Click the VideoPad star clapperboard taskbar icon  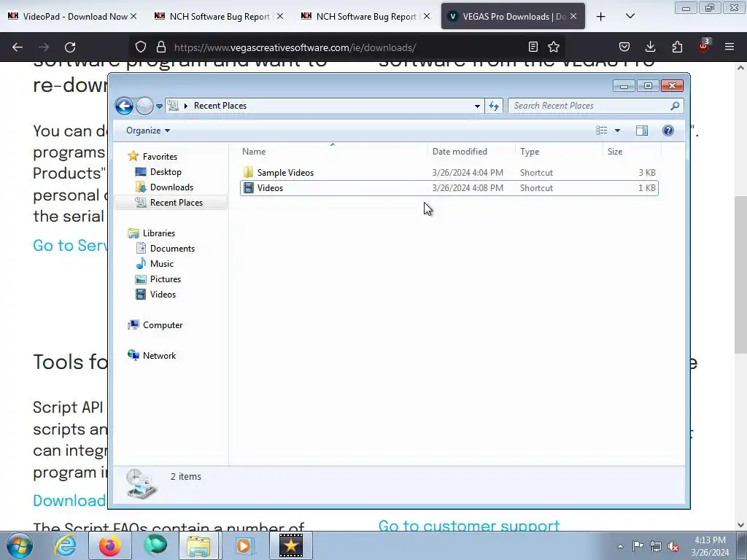(x=291, y=545)
